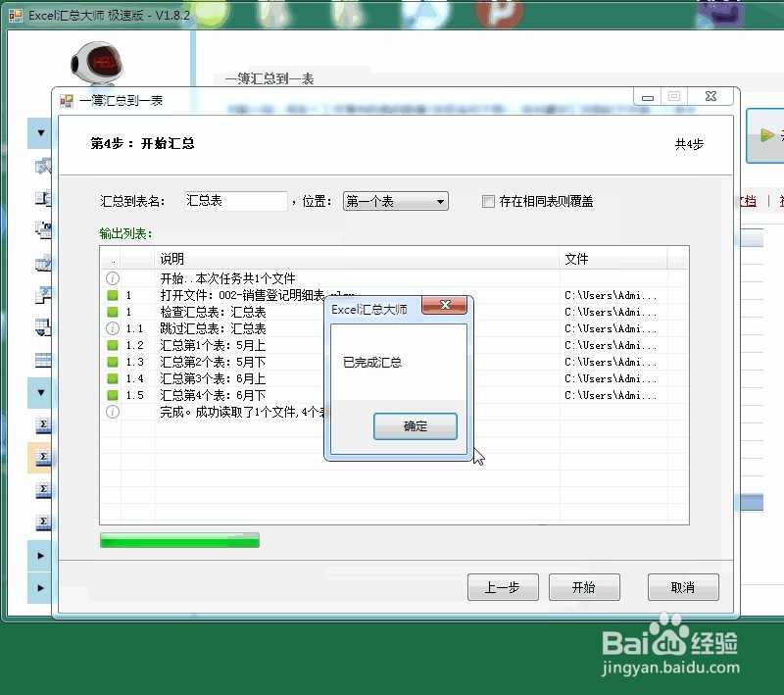Click the third sigma summary icon
This screenshot has width=784, height=695.
point(43,490)
